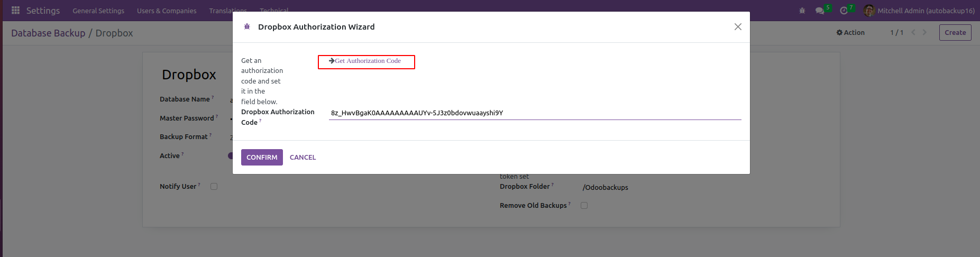Screen dimensions: 980x257
Task: Click the Active field label
Action: pyautogui.click(x=170, y=155)
